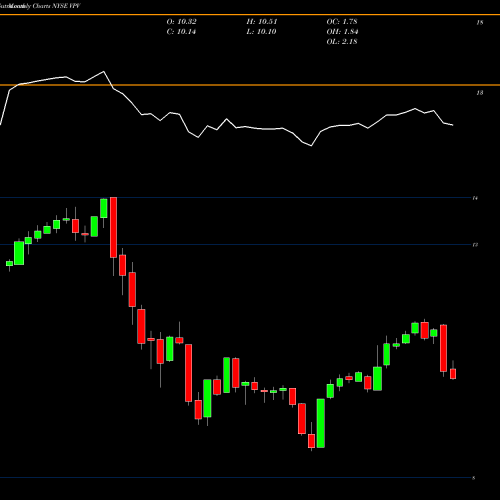Click the '8' price axis label at bottom
500x500 pixels.
(474, 478)
